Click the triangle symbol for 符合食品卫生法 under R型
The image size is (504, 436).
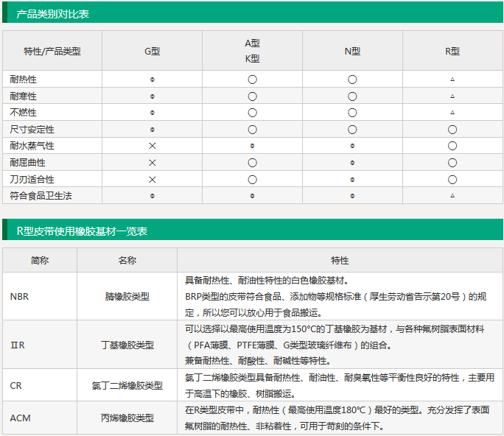pyautogui.click(x=452, y=196)
